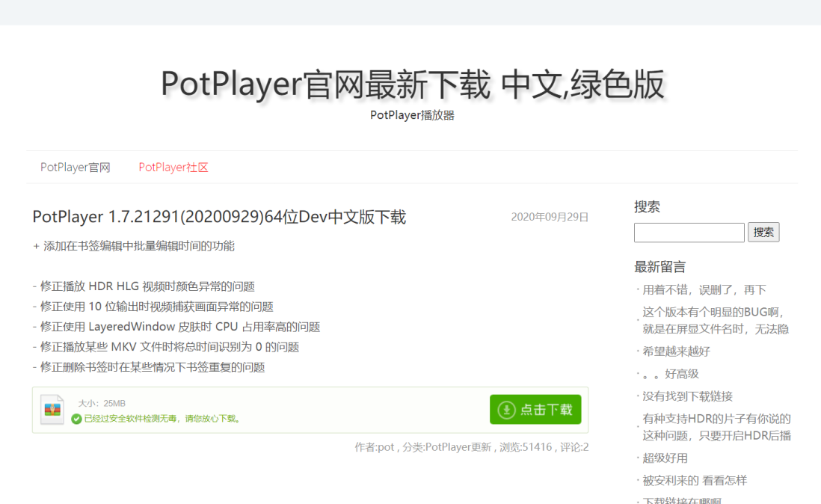Click the comment count 评论:2
Viewport: 821px width, 504px height.
[x=574, y=447]
